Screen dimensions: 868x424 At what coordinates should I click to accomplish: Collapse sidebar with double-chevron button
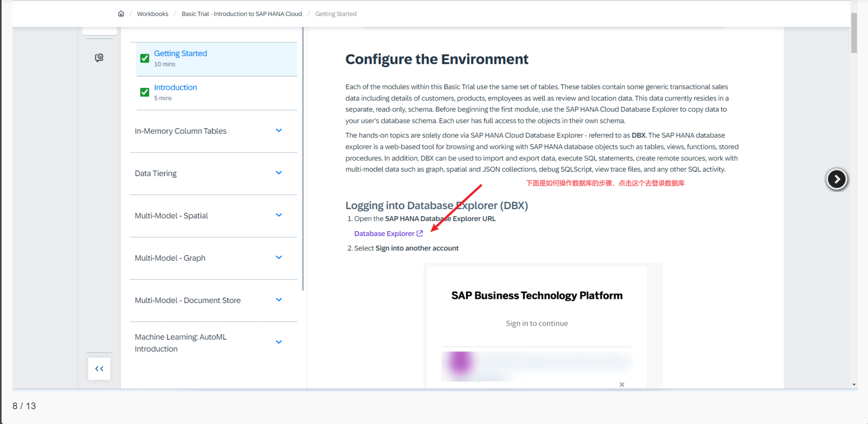tap(99, 369)
